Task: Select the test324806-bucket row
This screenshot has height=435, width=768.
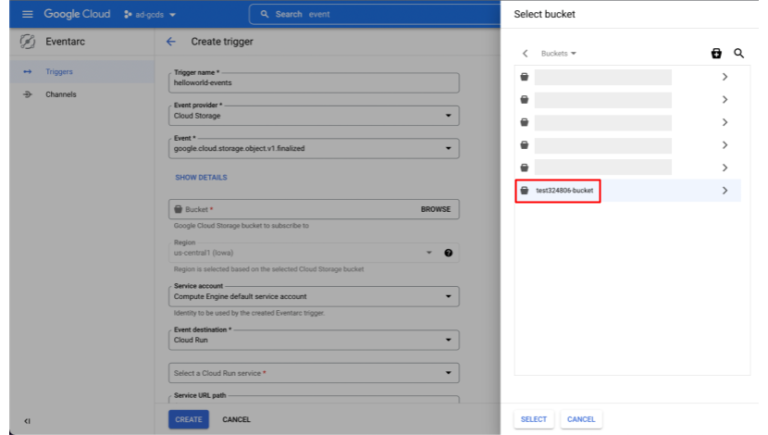Action: 628,191
